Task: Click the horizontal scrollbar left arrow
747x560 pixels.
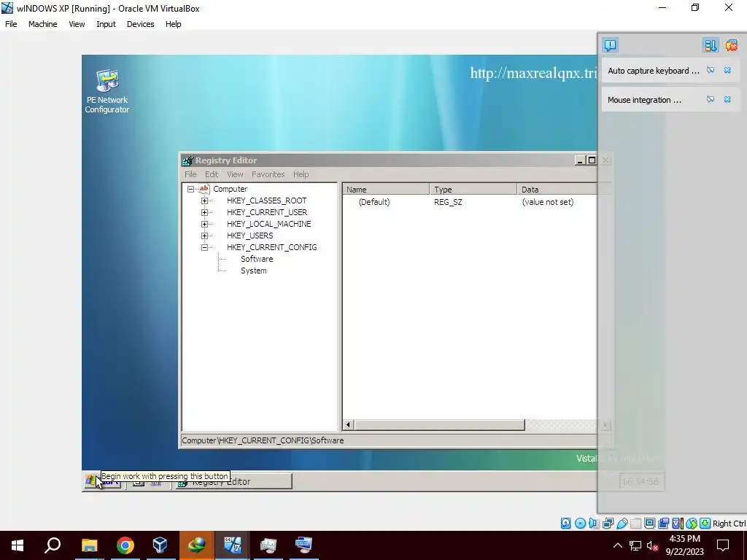Action: coord(348,425)
